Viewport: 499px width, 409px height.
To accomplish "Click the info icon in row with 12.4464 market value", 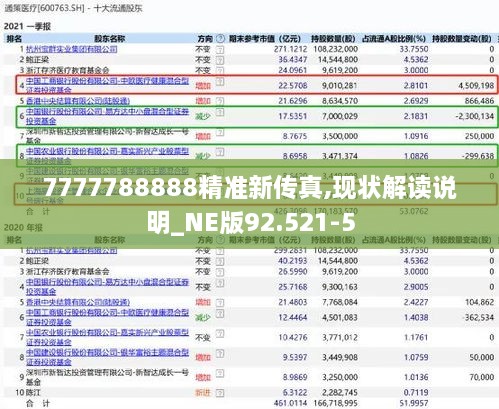I will coord(220,313).
